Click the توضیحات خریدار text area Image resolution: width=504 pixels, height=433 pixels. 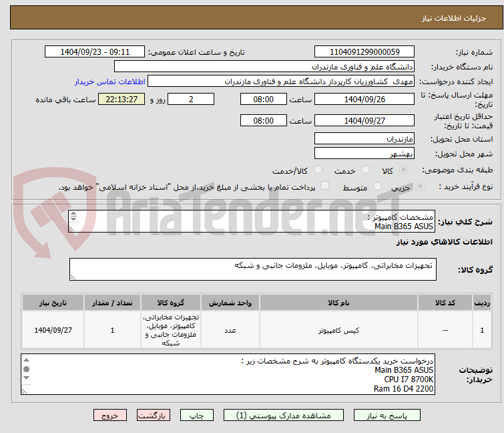(x=228, y=374)
